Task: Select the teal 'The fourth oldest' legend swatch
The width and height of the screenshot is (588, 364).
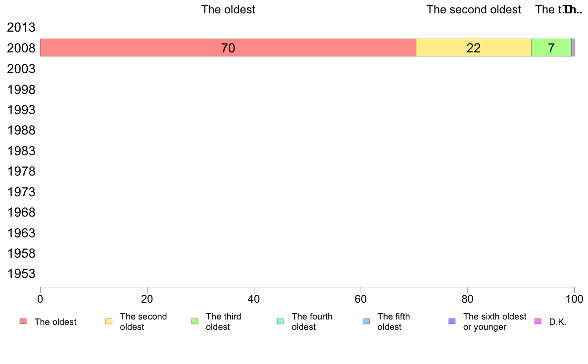Action: point(281,321)
